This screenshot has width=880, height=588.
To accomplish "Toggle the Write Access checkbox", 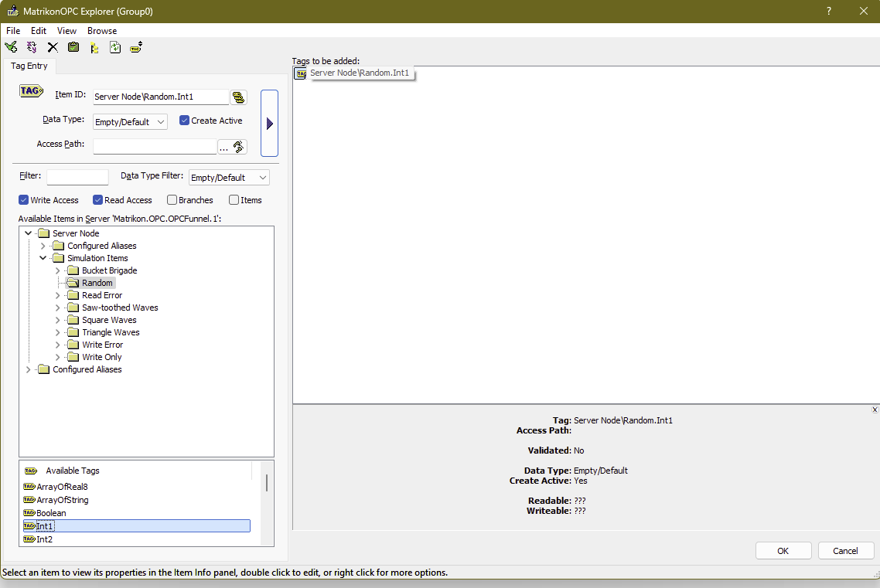I will point(23,199).
